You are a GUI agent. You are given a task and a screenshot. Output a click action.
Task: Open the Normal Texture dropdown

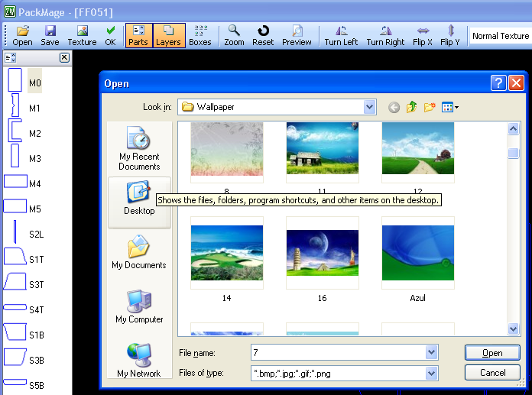(501, 36)
